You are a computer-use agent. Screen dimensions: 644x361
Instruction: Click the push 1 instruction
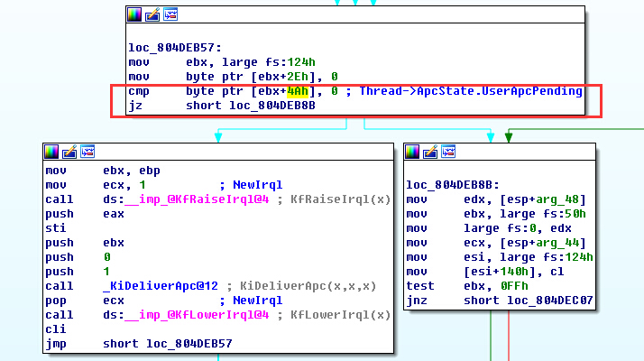coord(78,272)
